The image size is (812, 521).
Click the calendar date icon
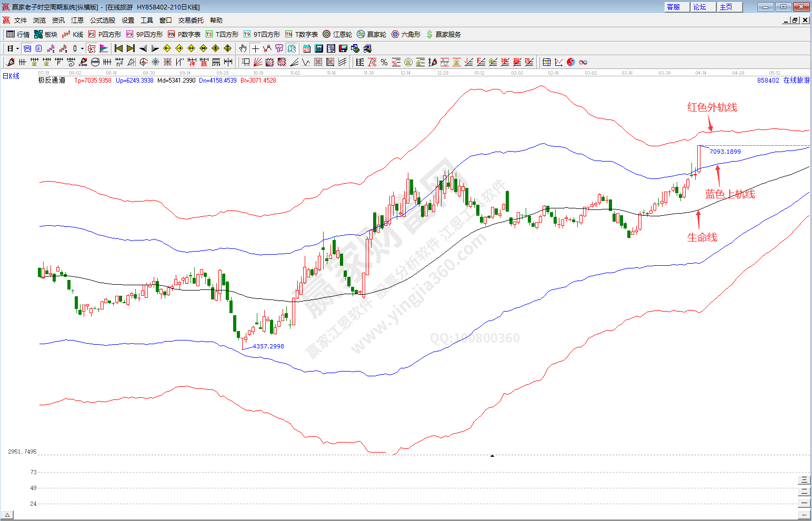pyautogui.click(x=306, y=48)
